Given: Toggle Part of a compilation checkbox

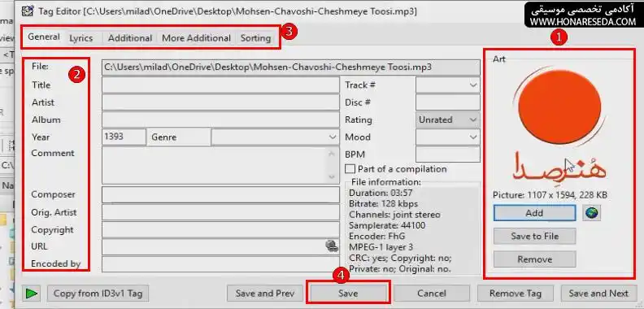Looking at the screenshot, I should 350,169.
